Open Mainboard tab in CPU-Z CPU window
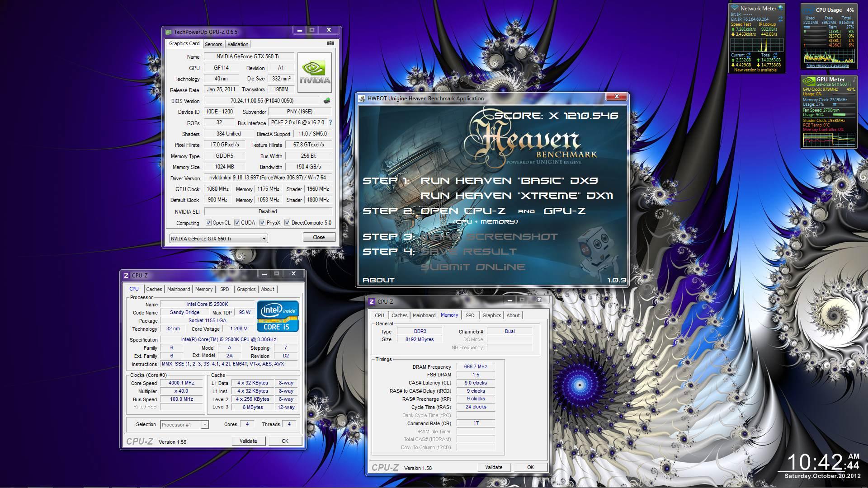The width and height of the screenshot is (868, 488). 179,289
